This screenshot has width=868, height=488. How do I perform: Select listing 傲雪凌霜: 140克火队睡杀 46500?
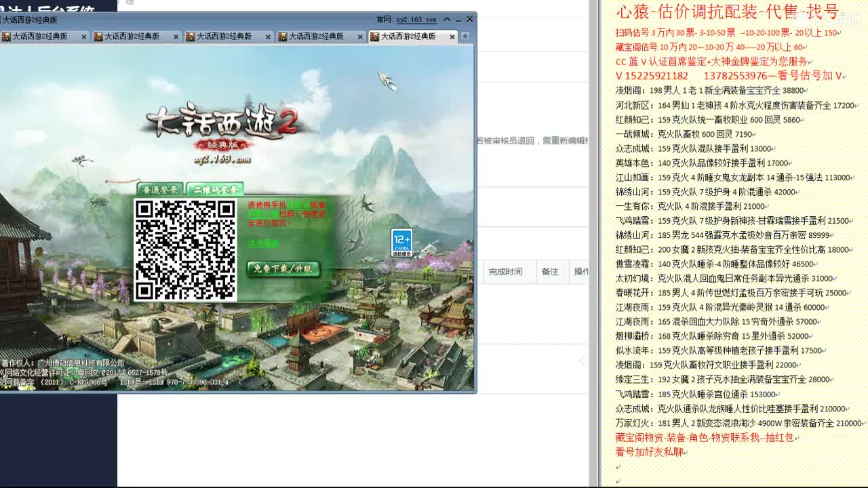click(x=715, y=264)
